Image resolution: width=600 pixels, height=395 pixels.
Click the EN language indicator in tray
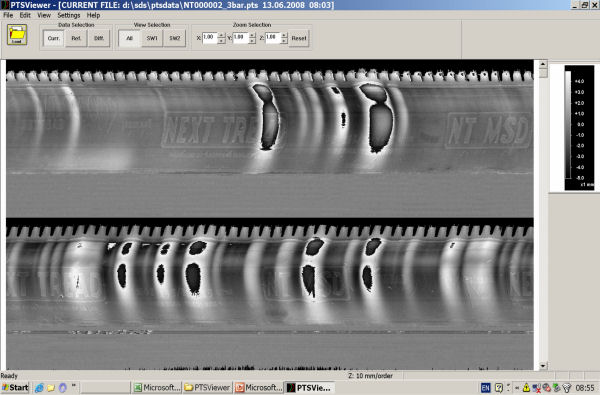tap(485, 388)
